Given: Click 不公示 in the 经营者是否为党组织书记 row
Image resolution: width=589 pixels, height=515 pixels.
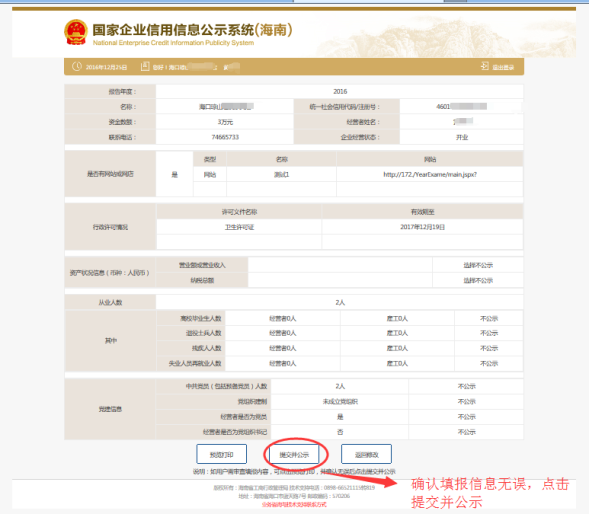Looking at the screenshot, I should point(467,432).
